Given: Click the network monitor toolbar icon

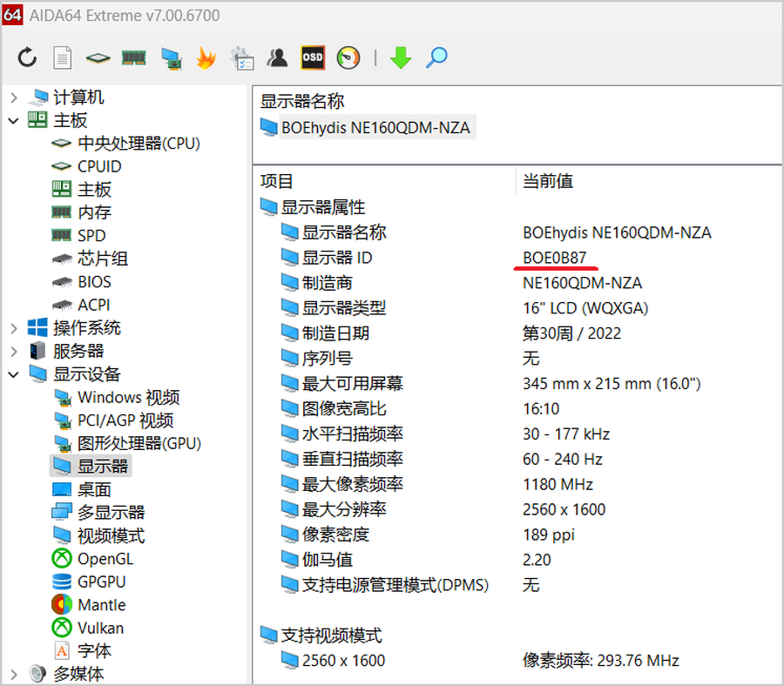Looking at the screenshot, I should tap(171, 58).
